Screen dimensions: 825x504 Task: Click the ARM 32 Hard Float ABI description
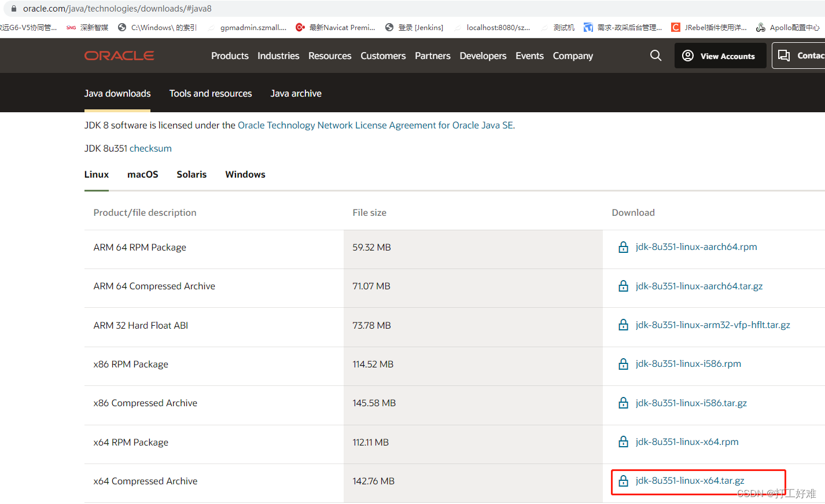point(141,325)
